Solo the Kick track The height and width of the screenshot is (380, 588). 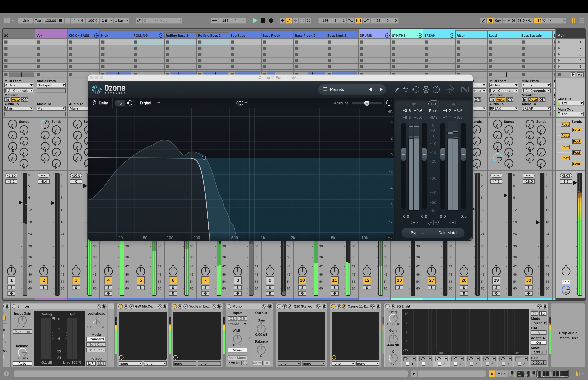coord(108,288)
